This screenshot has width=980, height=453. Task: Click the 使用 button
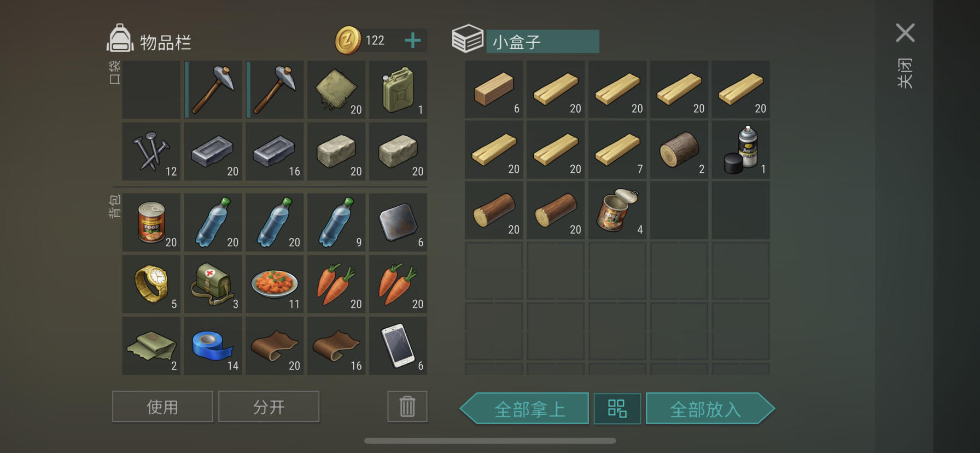[x=162, y=406]
